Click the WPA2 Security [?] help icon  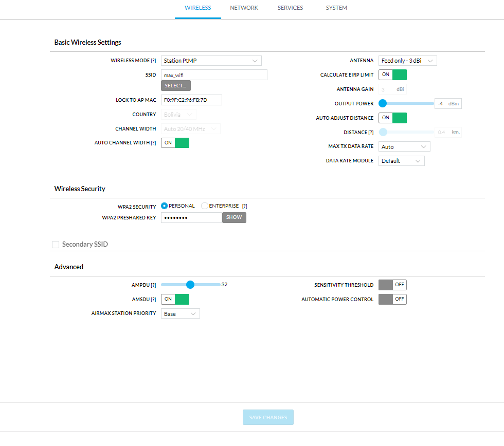(245, 206)
